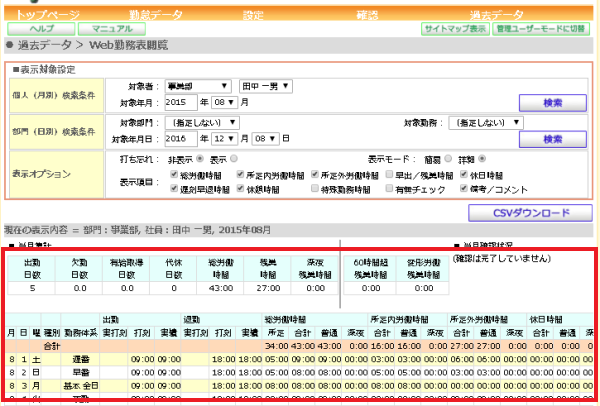Toggle 備考／コメント checkbox
600x406 pixels.
pyautogui.click(x=464, y=188)
